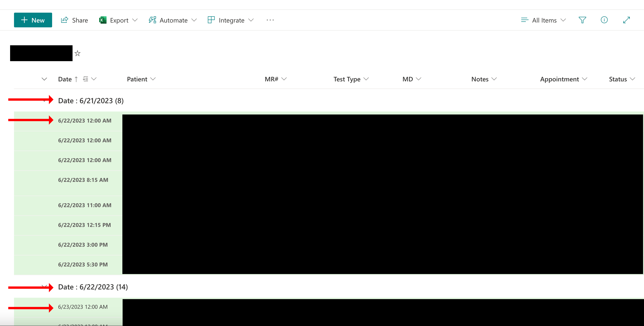Expand content to full screen icon
The width and height of the screenshot is (644, 326).
pos(626,20)
